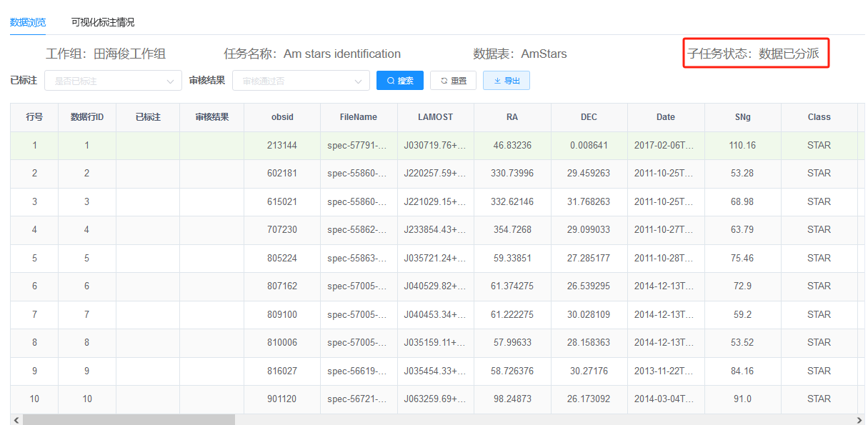Select row with obsid 213144
Screen dimensions: 868x425
coord(282,145)
